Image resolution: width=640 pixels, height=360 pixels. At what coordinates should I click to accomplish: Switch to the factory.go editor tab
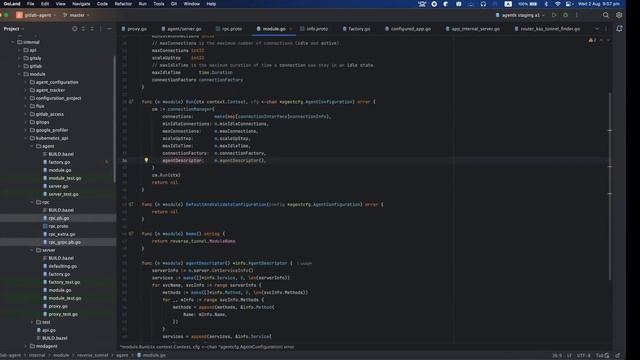pos(356,29)
